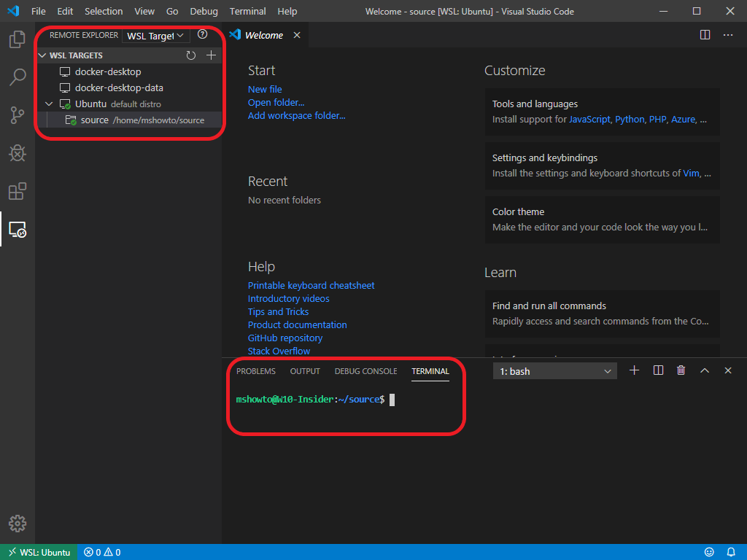Collapse the Ubuntu distro tree node
The height and width of the screenshot is (560, 747).
coord(49,104)
